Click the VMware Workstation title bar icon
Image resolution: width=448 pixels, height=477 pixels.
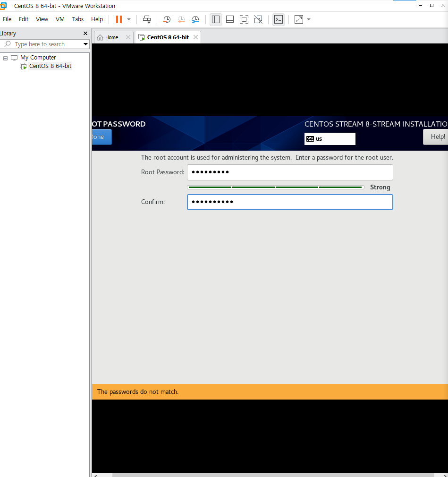(x=3, y=6)
